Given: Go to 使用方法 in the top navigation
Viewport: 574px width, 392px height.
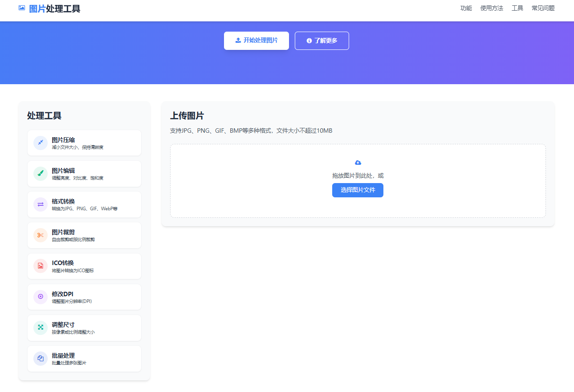Looking at the screenshot, I should (492, 8).
